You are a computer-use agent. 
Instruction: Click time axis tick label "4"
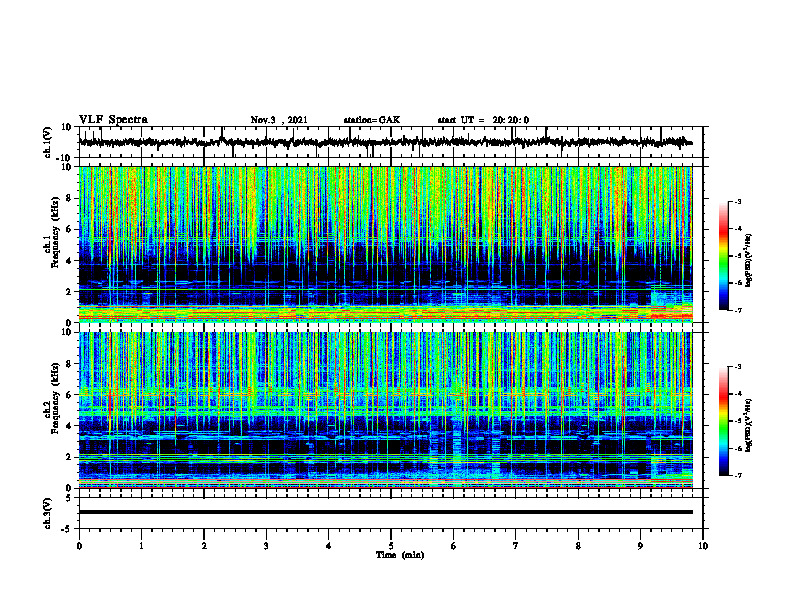click(329, 546)
